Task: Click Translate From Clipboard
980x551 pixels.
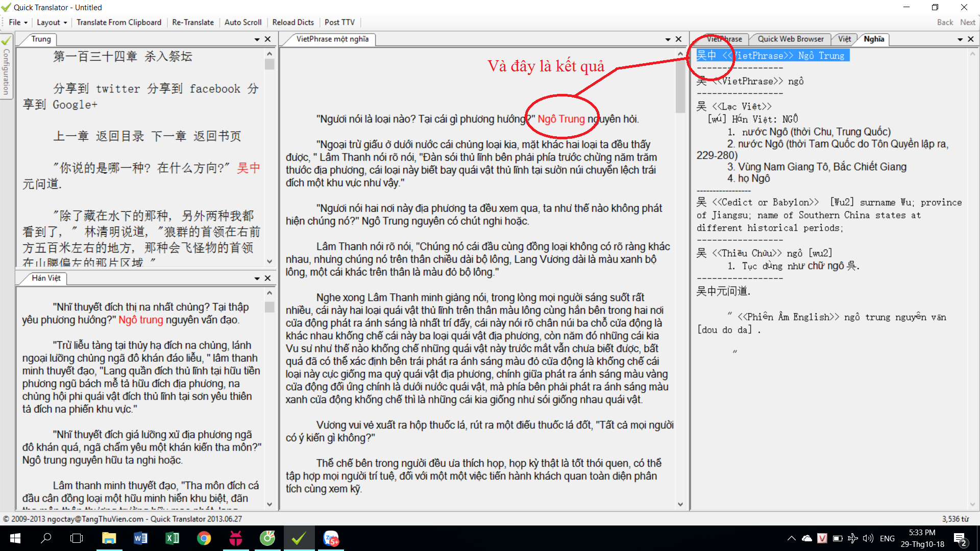Action: [118, 22]
